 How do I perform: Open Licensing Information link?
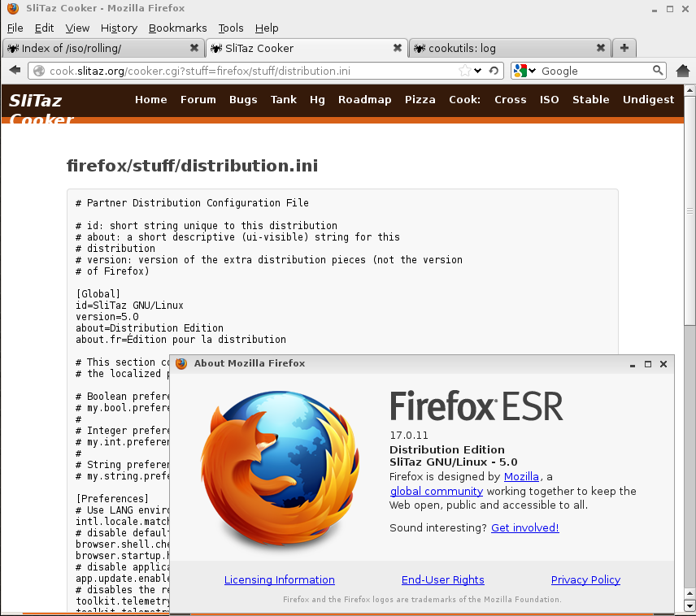[279, 580]
